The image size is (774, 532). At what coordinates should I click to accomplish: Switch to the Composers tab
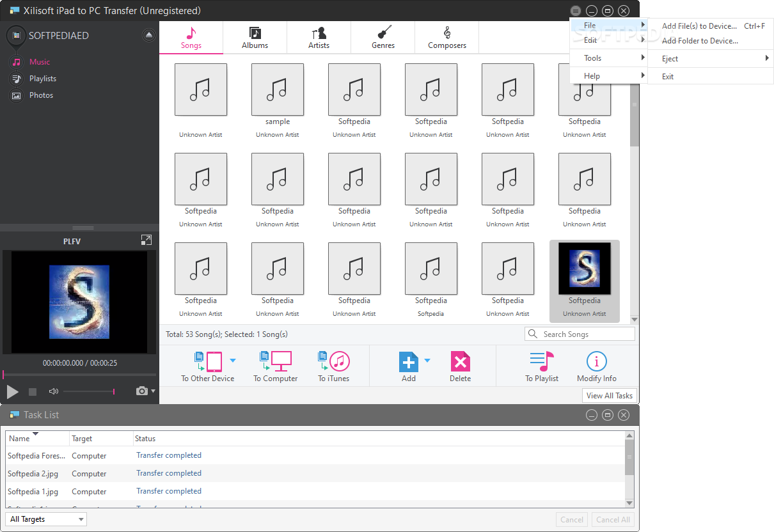(x=447, y=38)
